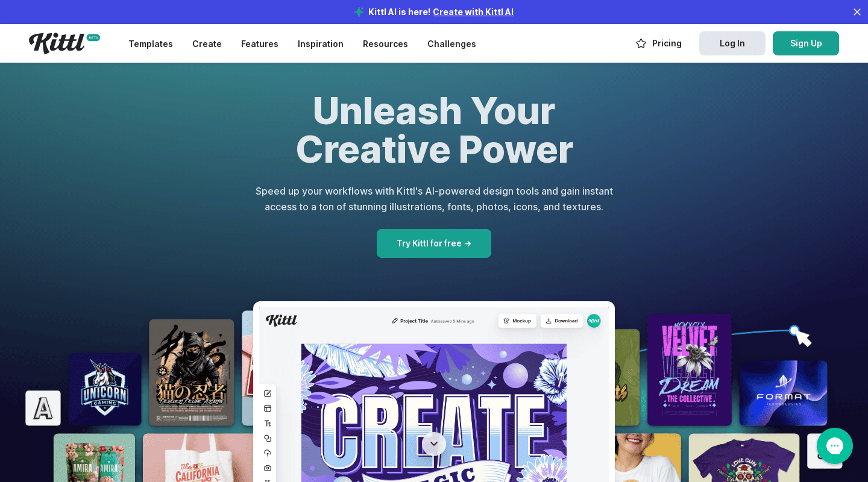
Task: Click the Templates layout icon in sidebar
Action: pyautogui.click(x=268, y=408)
